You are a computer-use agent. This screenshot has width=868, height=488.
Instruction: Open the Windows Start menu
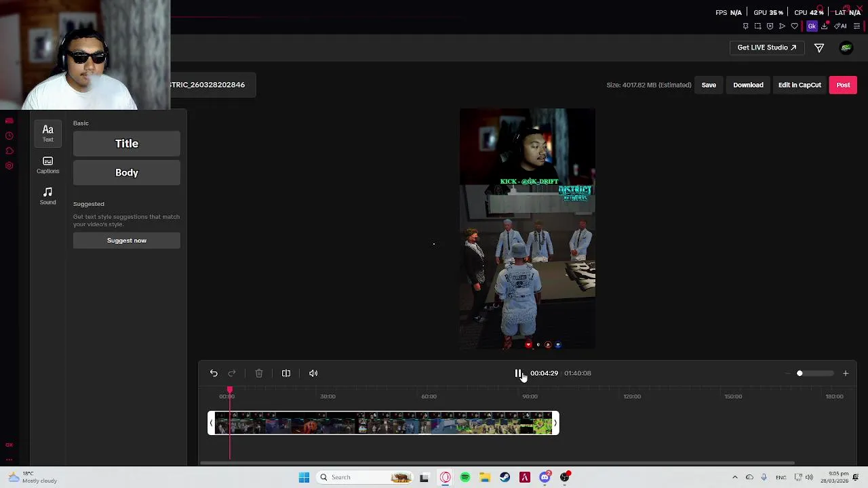tap(304, 477)
